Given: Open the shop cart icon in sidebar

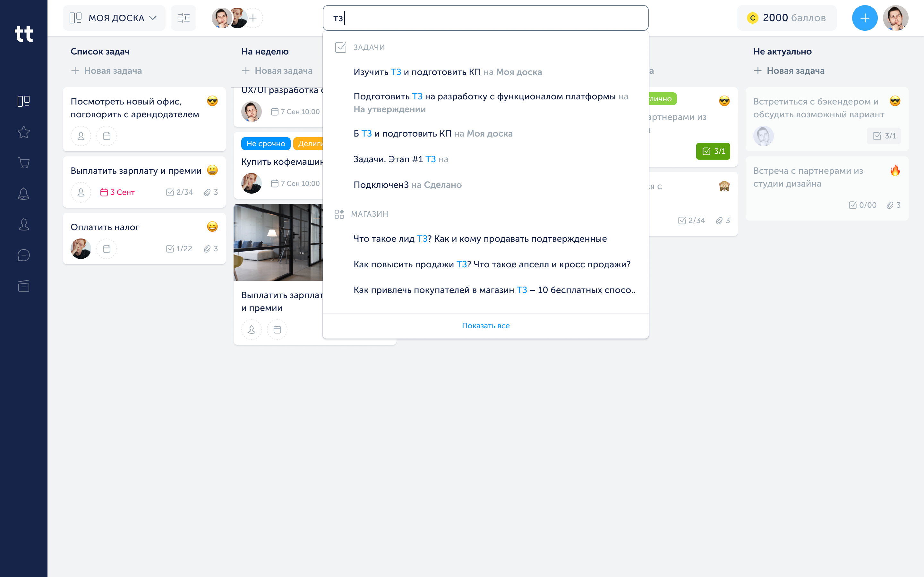Looking at the screenshot, I should point(24,163).
